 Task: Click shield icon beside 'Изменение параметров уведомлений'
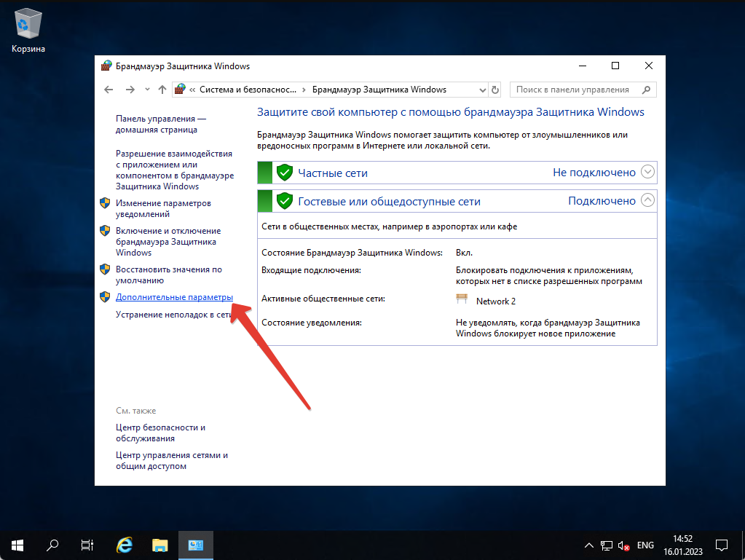[105, 203]
